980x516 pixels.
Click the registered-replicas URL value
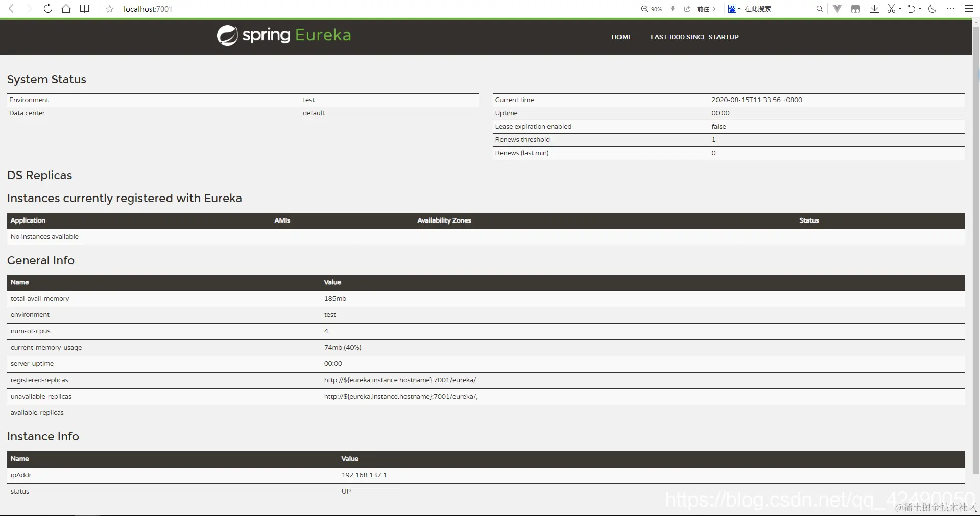click(400, 380)
